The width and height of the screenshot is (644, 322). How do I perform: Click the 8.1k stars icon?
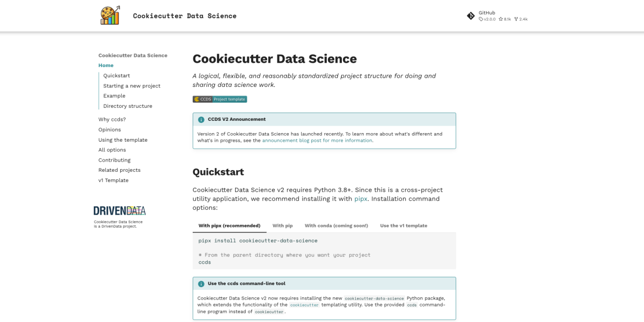click(x=500, y=18)
